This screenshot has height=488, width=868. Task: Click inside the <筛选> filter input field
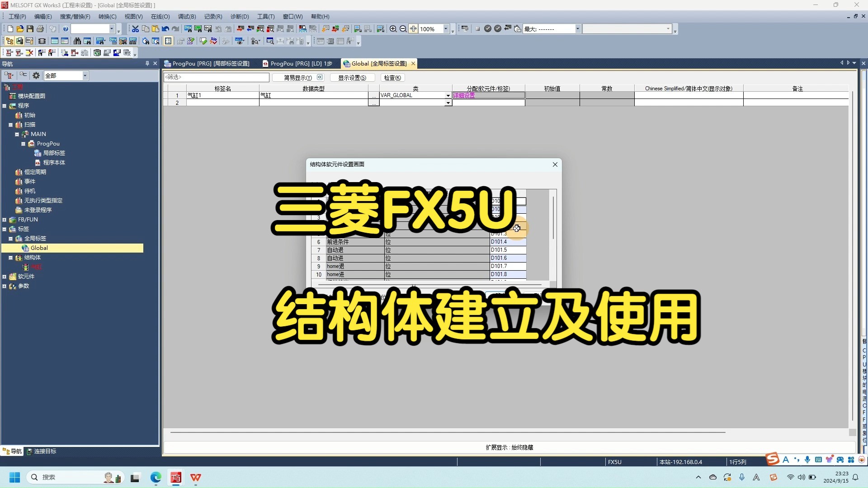[x=217, y=77]
